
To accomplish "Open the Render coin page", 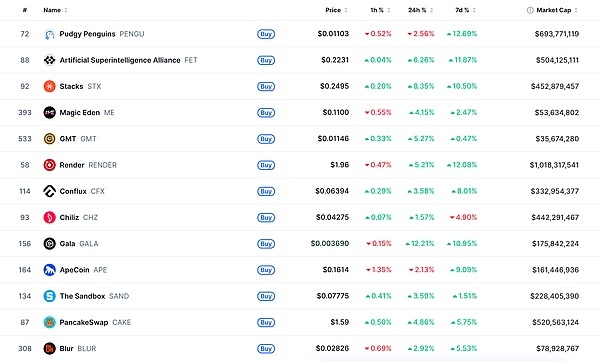I will 88,165.
